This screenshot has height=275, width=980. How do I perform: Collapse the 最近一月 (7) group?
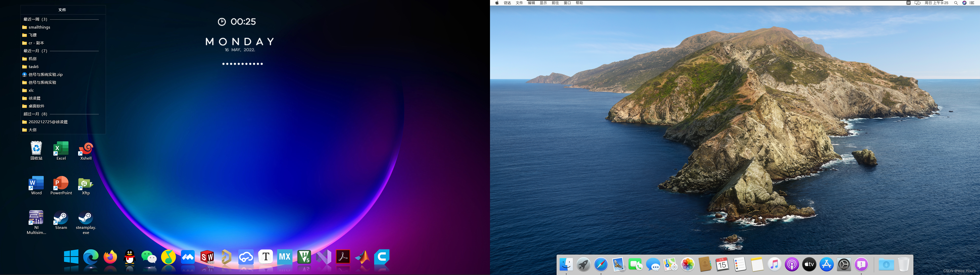(35, 51)
